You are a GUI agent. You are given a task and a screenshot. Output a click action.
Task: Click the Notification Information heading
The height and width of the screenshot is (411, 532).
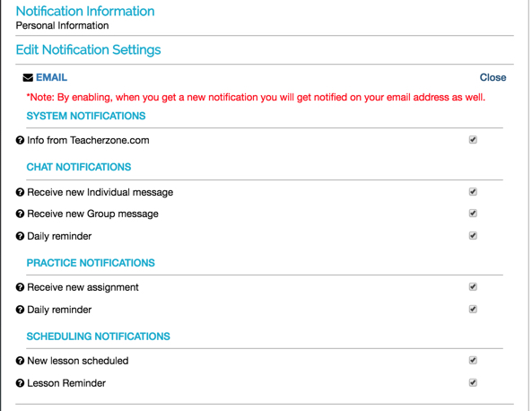85,11
